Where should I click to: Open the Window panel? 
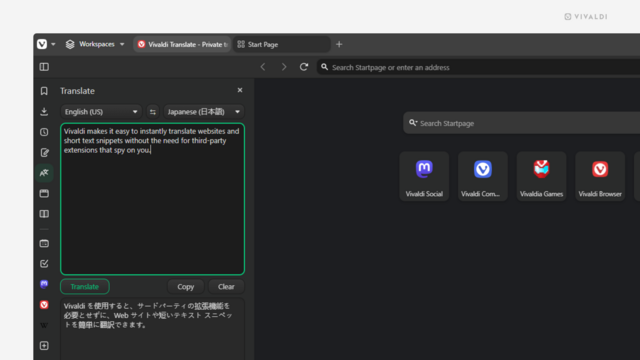(x=44, y=193)
